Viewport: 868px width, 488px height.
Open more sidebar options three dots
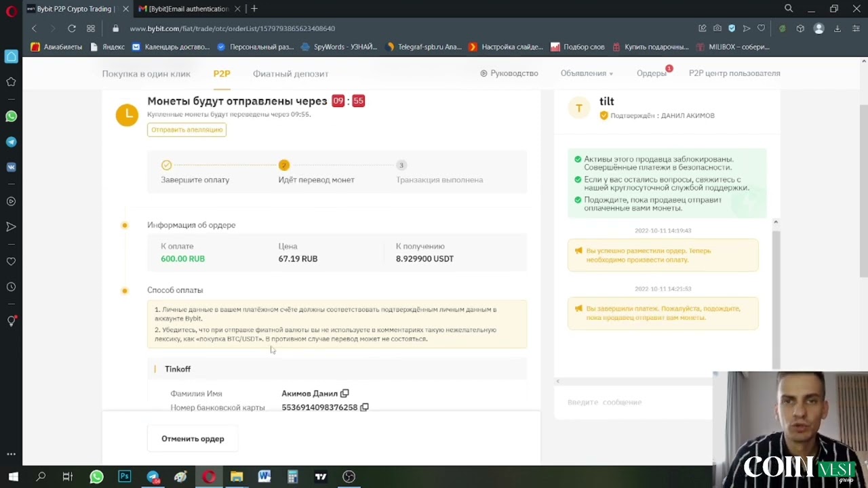11,454
